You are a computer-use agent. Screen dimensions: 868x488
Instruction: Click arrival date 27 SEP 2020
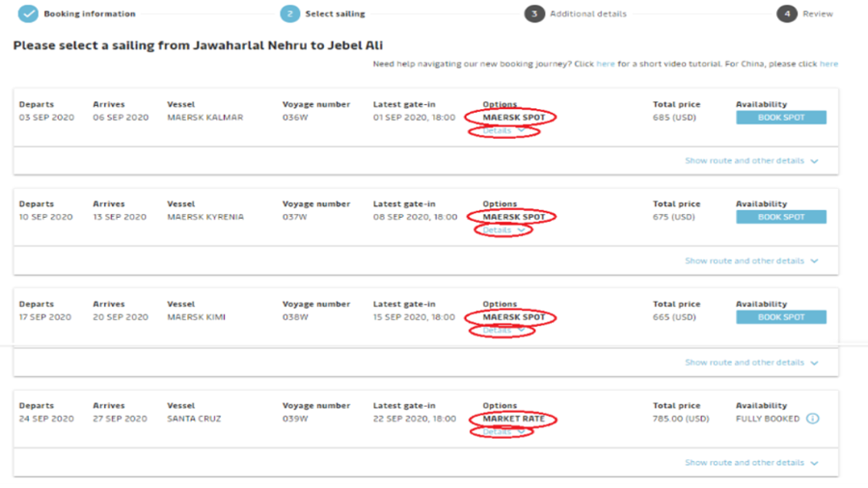tap(121, 419)
